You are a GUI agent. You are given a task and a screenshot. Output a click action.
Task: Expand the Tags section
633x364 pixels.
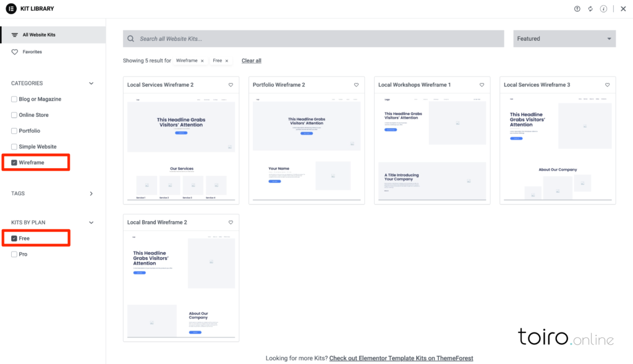[91, 193]
